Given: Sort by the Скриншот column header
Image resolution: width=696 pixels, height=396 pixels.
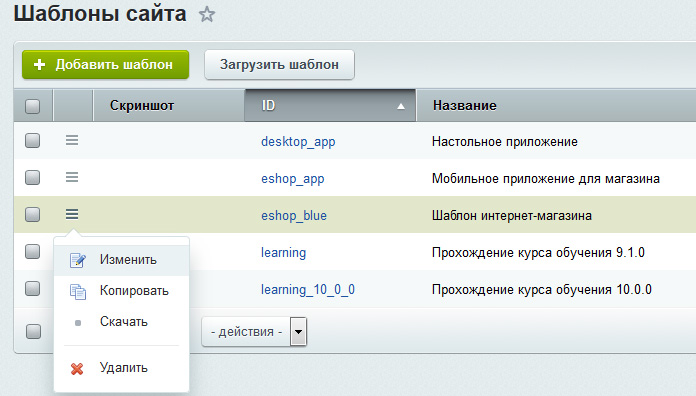Looking at the screenshot, I should pyautogui.click(x=169, y=106).
